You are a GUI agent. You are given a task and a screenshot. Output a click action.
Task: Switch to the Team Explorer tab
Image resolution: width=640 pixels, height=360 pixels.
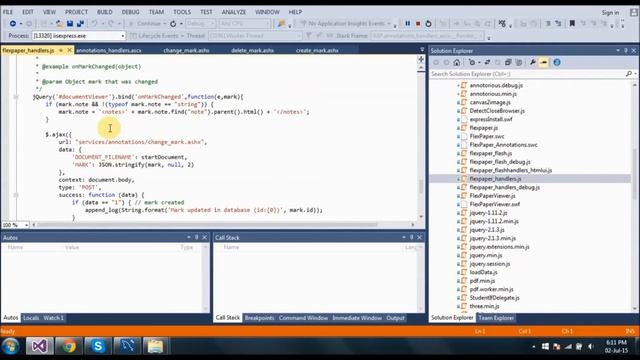pos(496,318)
